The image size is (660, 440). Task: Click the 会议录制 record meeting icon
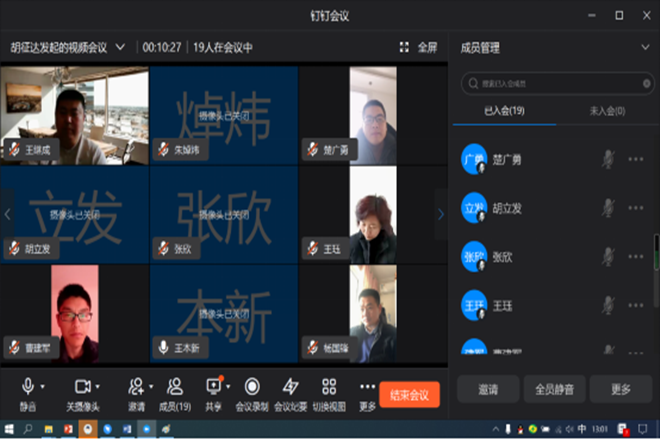pyautogui.click(x=252, y=387)
